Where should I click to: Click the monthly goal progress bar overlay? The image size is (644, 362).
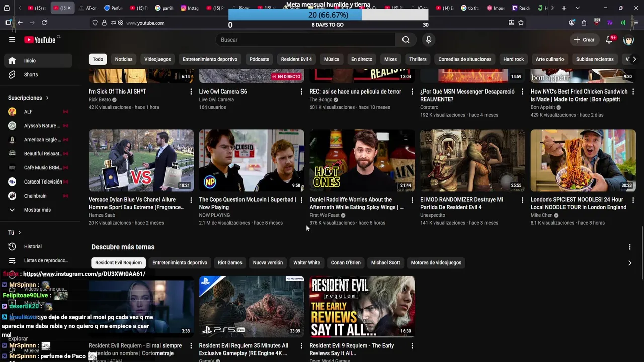point(328,15)
